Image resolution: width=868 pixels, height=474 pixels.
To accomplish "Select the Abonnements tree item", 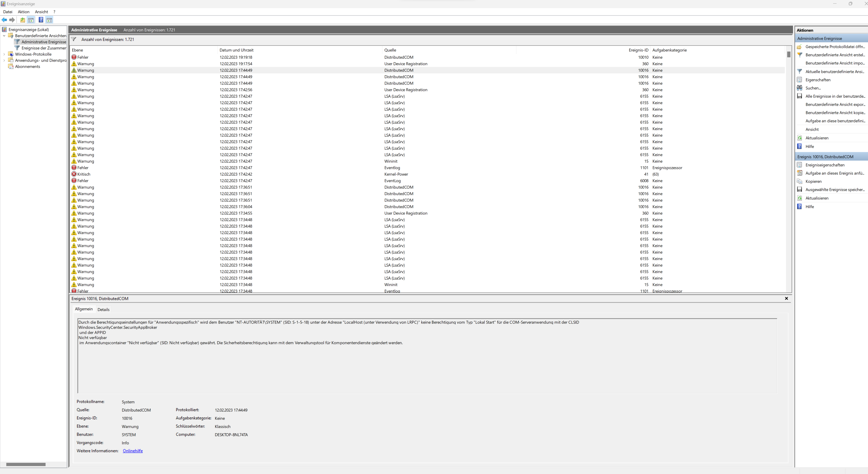I will pos(28,67).
